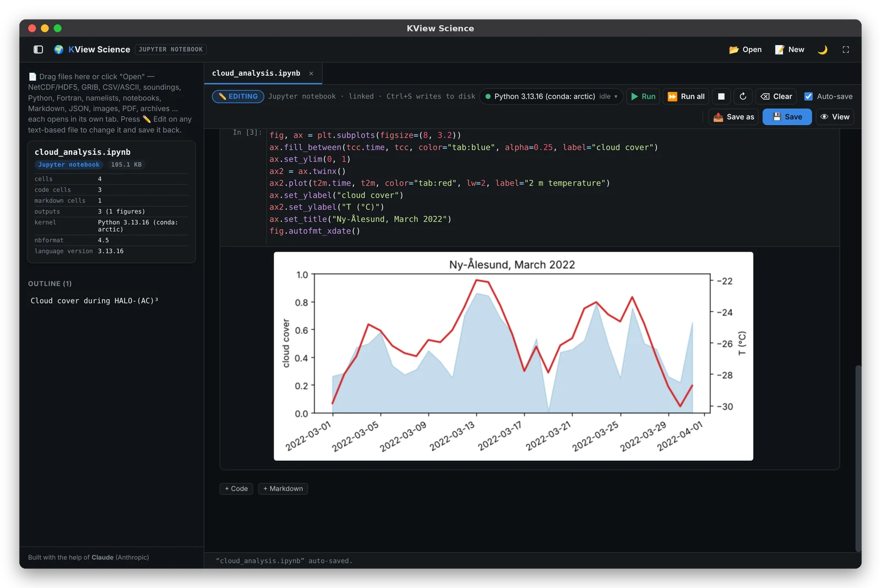Click the stop kernel square button

tap(721, 96)
